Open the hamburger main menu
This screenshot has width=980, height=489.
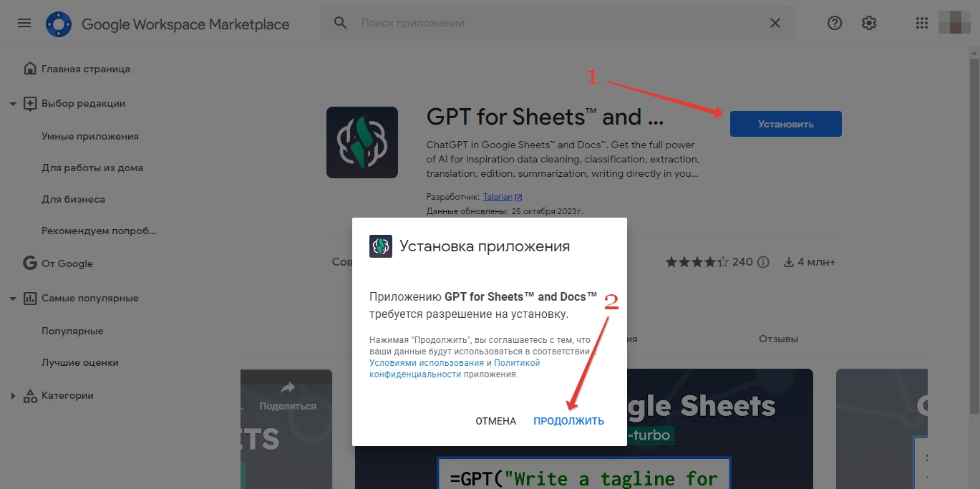coord(24,23)
